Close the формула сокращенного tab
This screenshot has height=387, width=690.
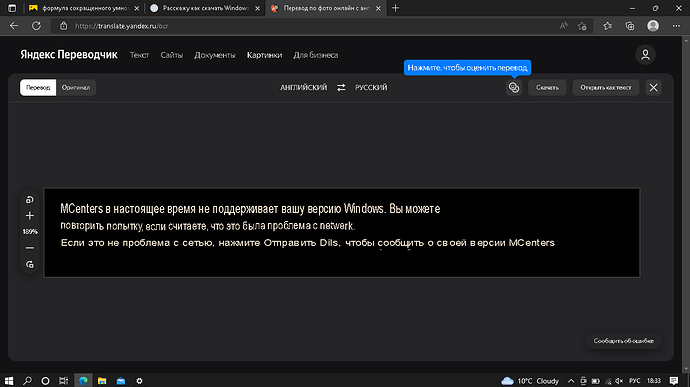(x=136, y=8)
